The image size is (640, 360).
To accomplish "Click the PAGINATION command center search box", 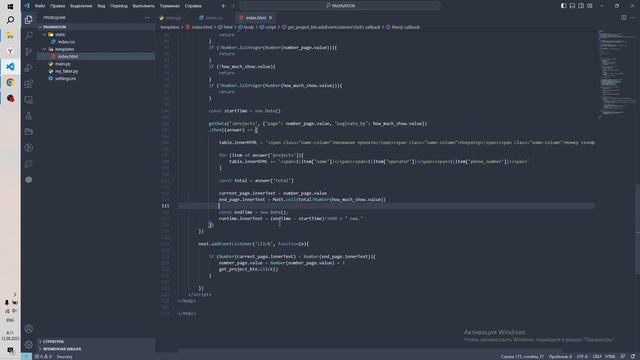I will tap(340, 6).
